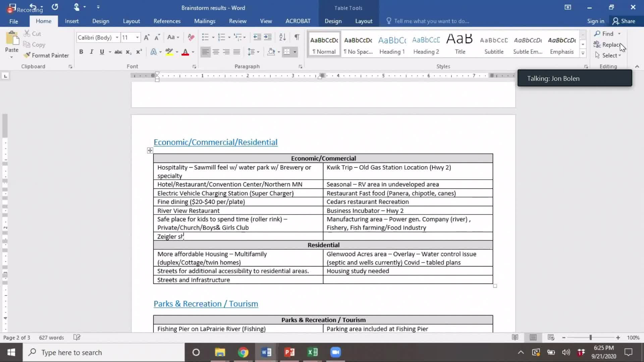Increase font size with Grow Font
644x362 pixels.
[147, 37]
